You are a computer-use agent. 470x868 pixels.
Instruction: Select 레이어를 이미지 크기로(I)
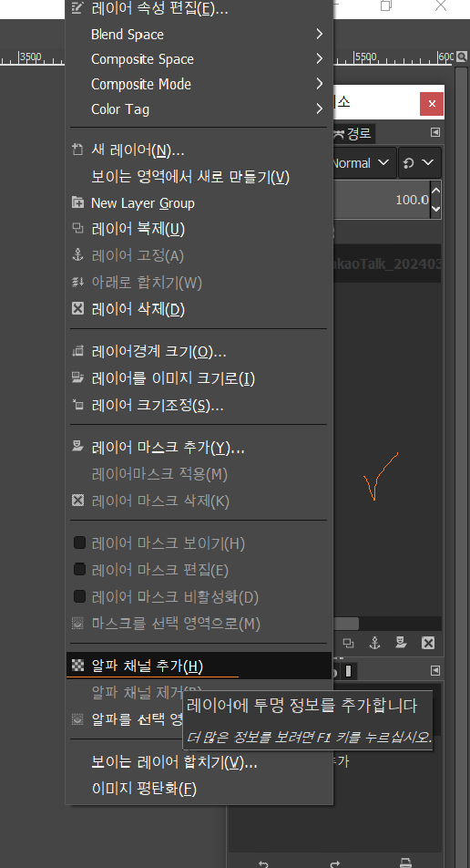[199, 378]
